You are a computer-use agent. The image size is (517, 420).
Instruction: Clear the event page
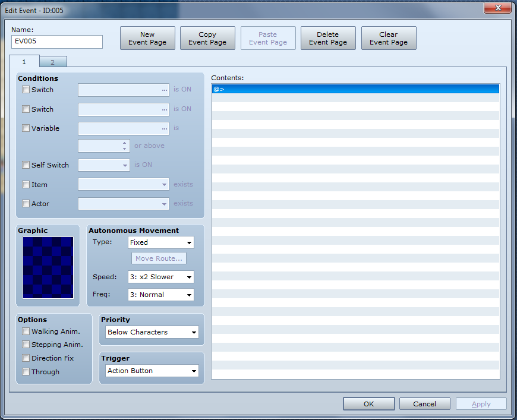[389, 38]
